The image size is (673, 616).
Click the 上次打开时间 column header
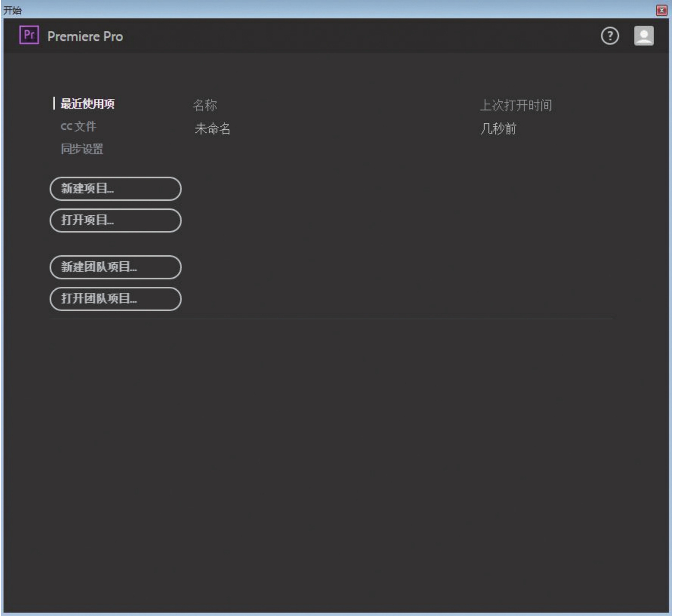pos(516,105)
